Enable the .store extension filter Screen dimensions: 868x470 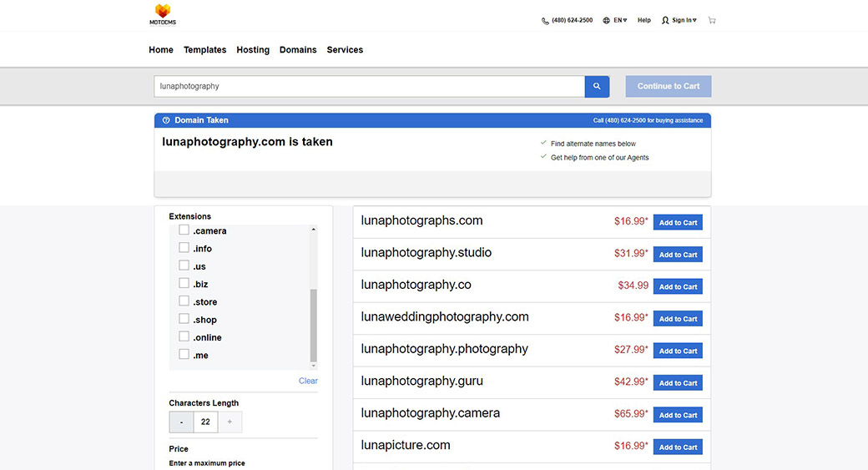click(184, 301)
